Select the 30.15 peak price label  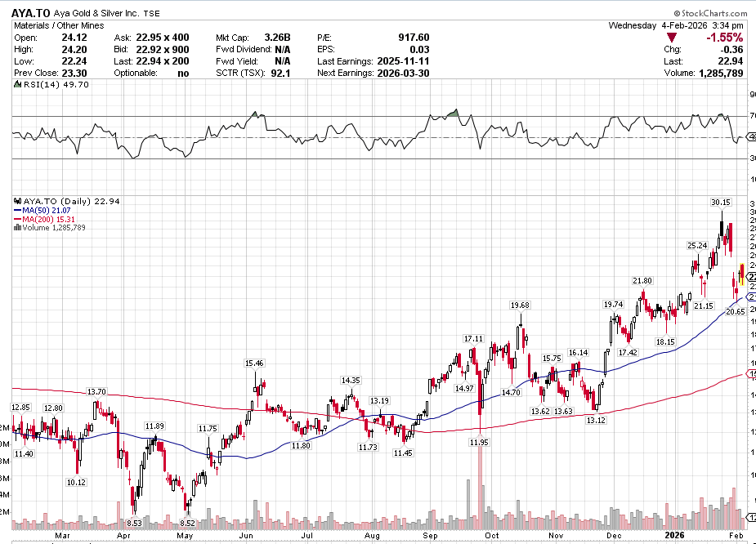[x=720, y=202]
